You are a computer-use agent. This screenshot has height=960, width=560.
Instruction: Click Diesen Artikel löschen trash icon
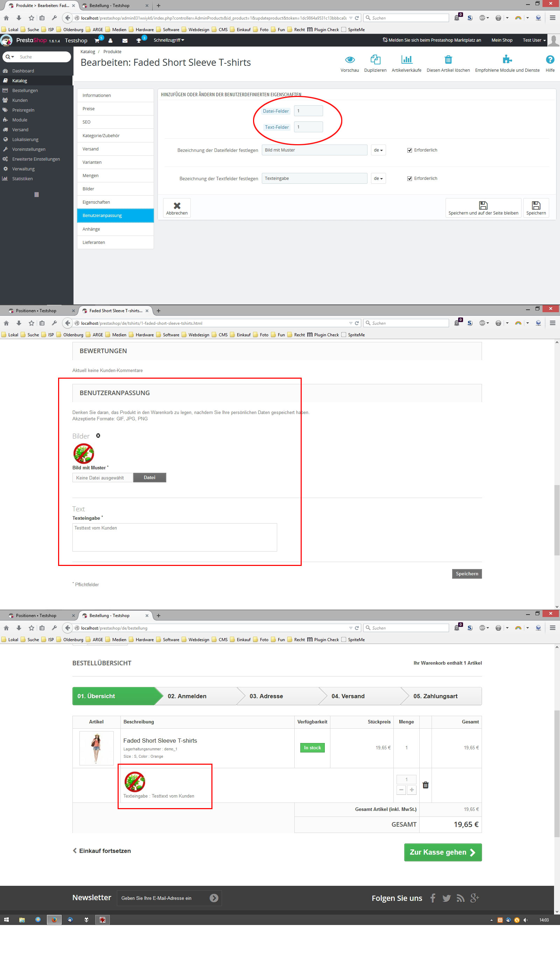click(x=448, y=59)
